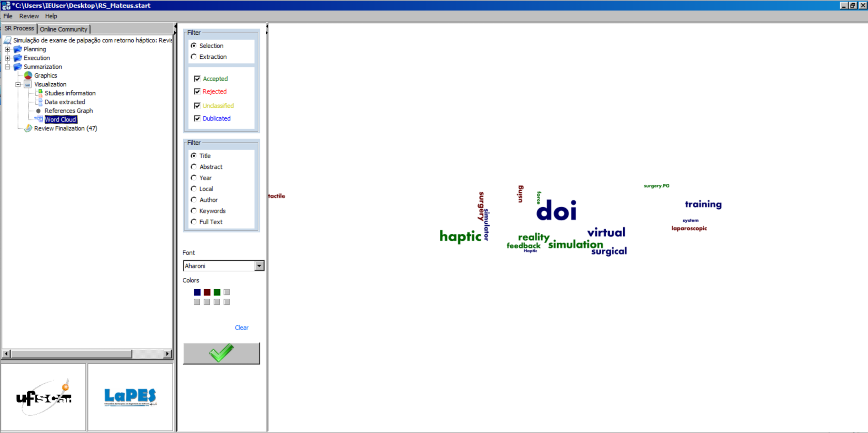Pick the dark red color swatch
This screenshot has height=433, width=868.
(x=207, y=292)
